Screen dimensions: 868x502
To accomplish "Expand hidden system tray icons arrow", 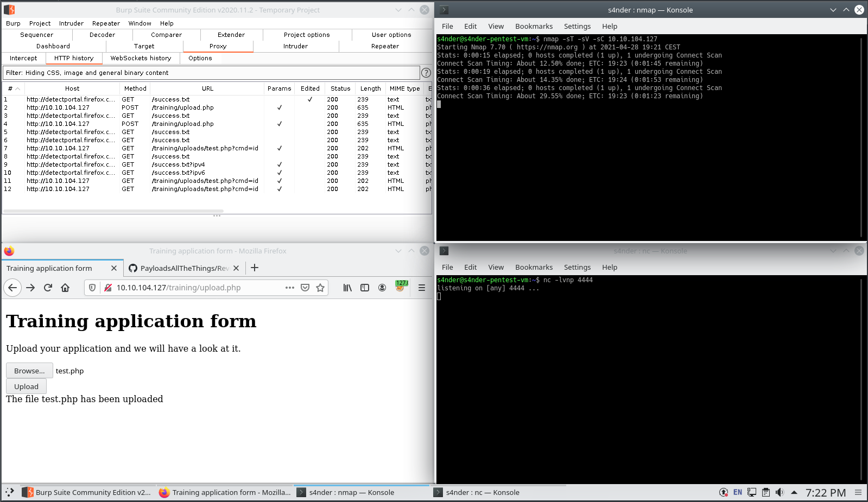I will tap(794, 492).
